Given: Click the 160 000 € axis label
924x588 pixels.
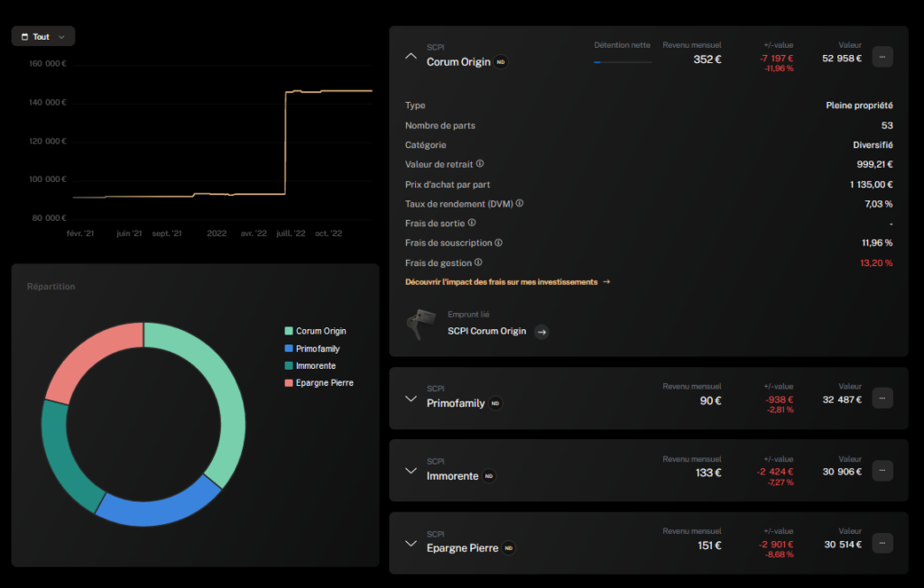Looking at the screenshot, I should pyautogui.click(x=48, y=64).
